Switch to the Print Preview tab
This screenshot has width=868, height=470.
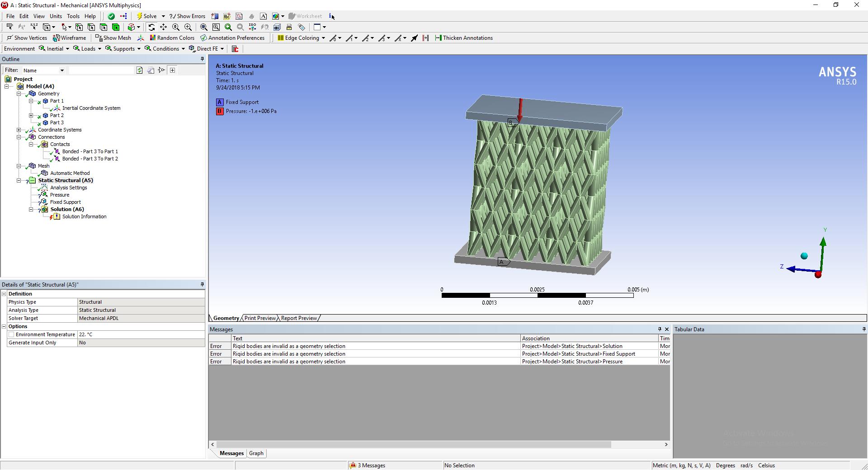(x=260, y=318)
